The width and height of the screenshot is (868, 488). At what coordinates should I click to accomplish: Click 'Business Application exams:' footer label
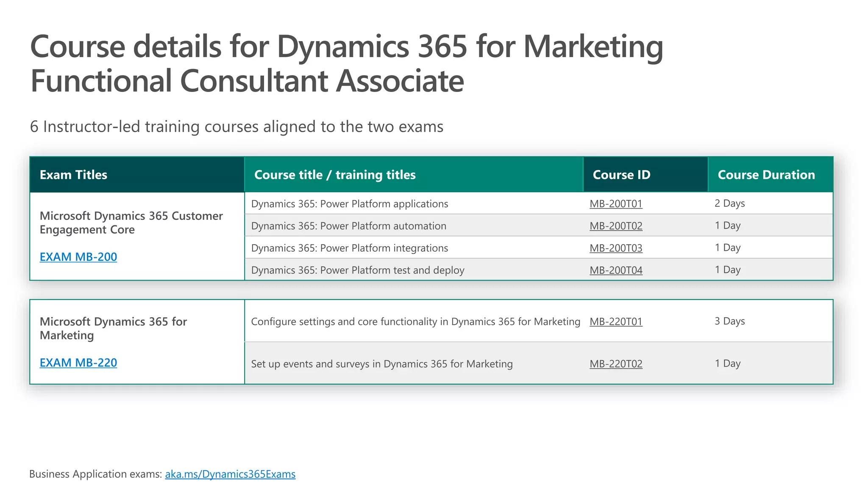pyautogui.click(x=96, y=474)
